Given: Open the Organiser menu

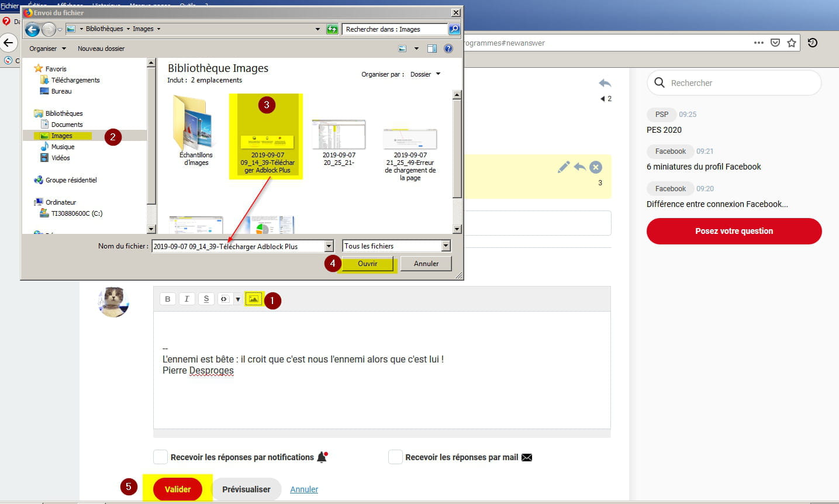Looking at the screenshot, I should coord(47,49).
